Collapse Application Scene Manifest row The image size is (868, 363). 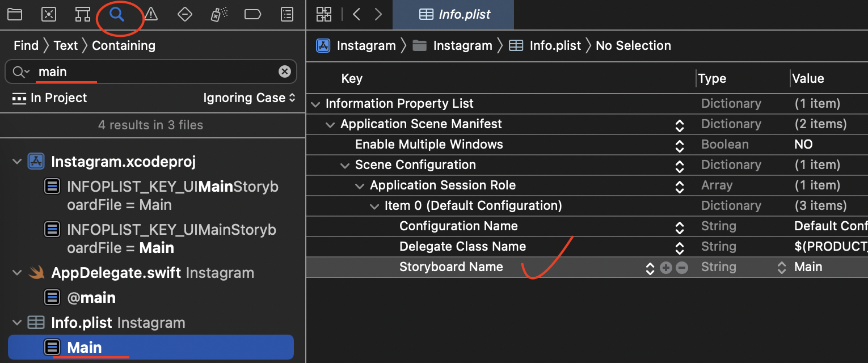[330, 124]
